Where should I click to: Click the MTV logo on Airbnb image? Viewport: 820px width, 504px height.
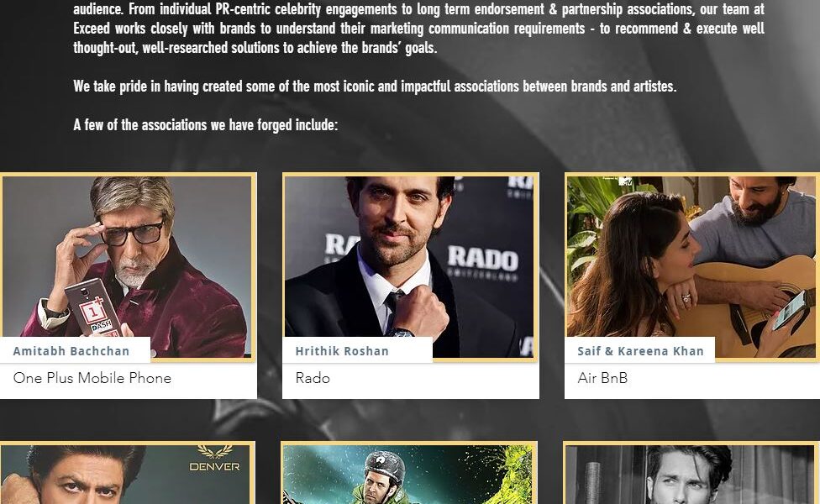pos(625,181)
